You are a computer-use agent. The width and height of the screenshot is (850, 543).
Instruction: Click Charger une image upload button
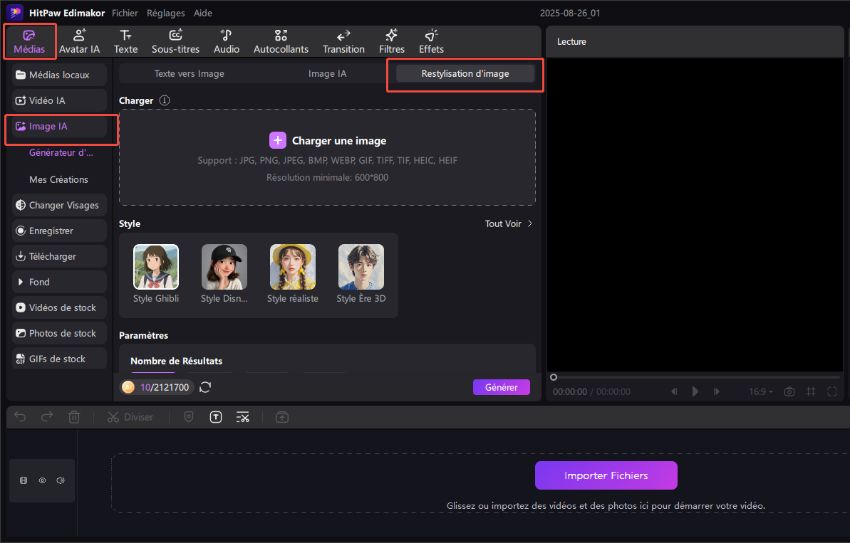[327, 141]
